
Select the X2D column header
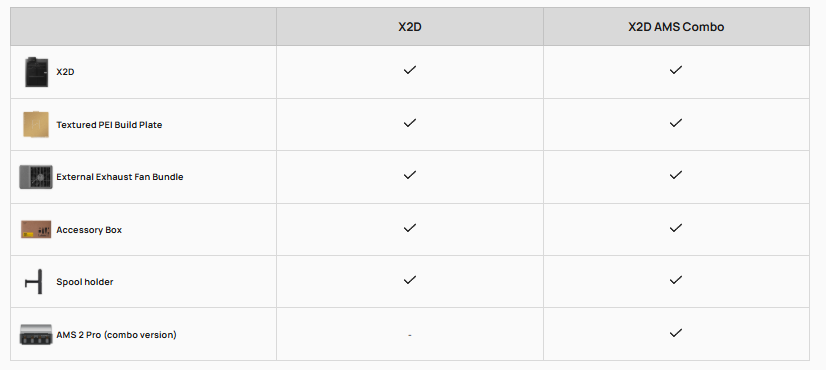pos(410,27)
